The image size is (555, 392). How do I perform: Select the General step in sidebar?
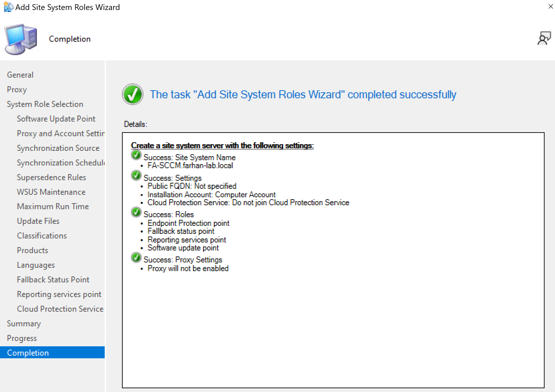pos(20,75)
